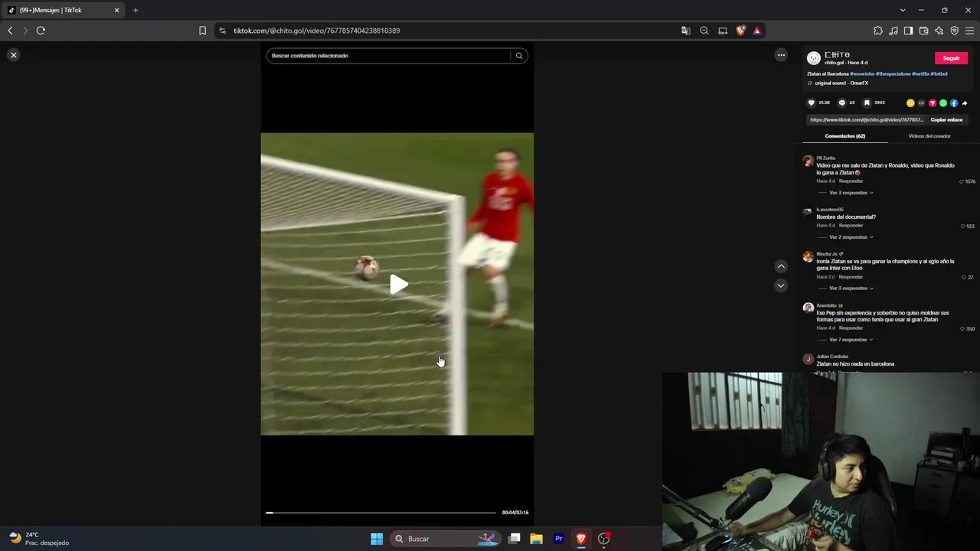Go back with browser back arrow
The image size is (980, 551).
coord(10,31)
